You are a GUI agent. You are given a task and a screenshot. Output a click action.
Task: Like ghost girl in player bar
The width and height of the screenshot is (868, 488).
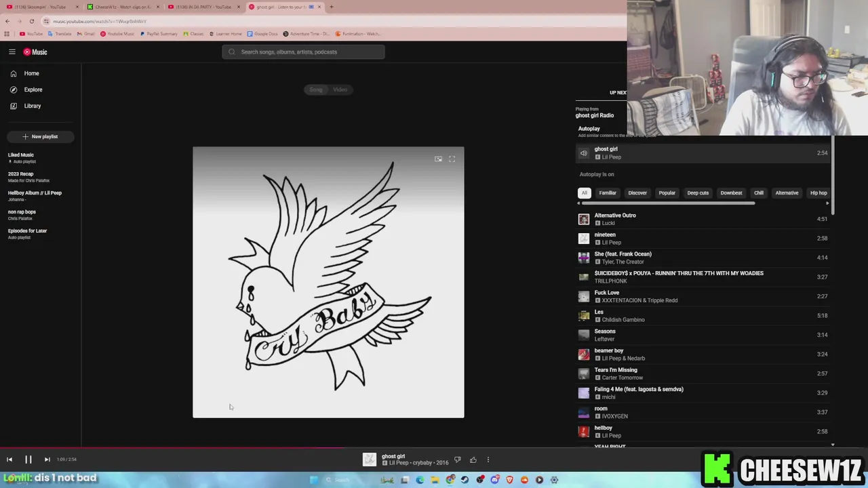coord(473,460)
